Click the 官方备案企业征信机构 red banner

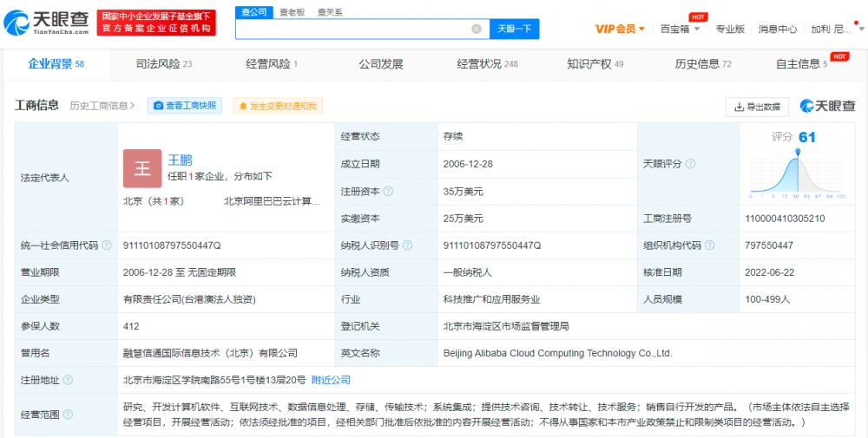pyautogui.click(x=156, y=23)
